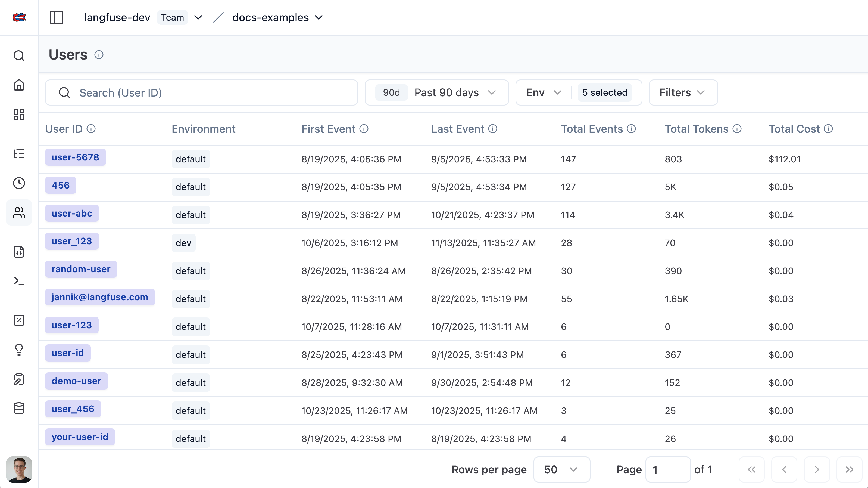The height and width of the screenshot is (488, 868).
Task: Open Prompts file icon in sidebar
Action: click(19, 252)
